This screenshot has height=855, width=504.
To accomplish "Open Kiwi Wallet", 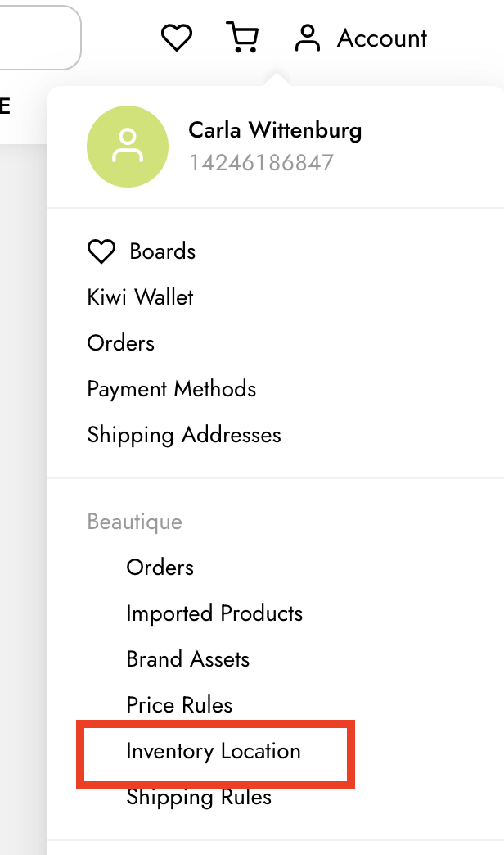I will (x=140, y=297).
